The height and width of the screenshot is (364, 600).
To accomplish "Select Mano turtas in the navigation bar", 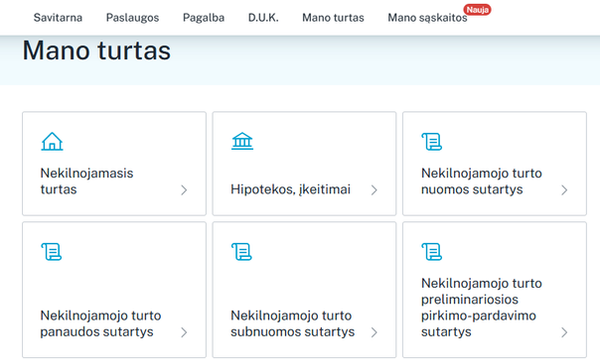I will coord(333,18).
